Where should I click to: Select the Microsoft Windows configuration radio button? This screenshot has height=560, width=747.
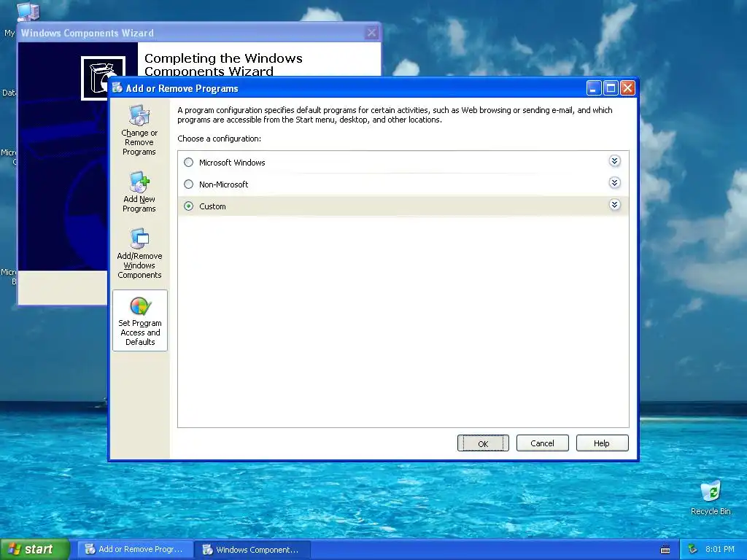(189, 163)
